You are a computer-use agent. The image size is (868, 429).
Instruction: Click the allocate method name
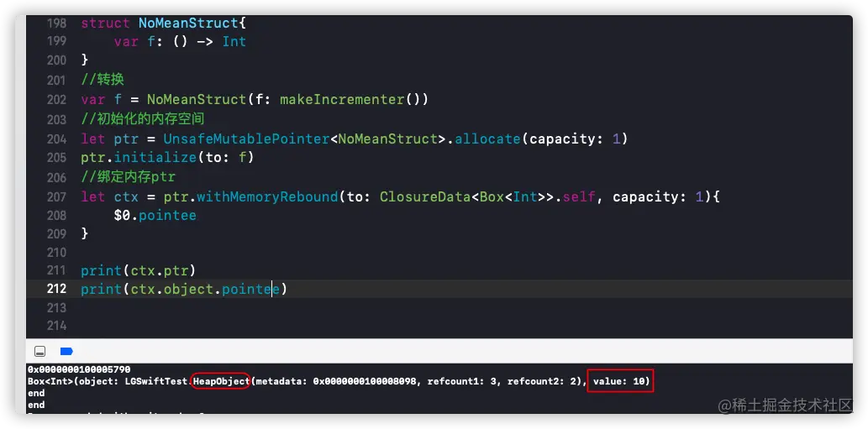(x=487, y=139)
